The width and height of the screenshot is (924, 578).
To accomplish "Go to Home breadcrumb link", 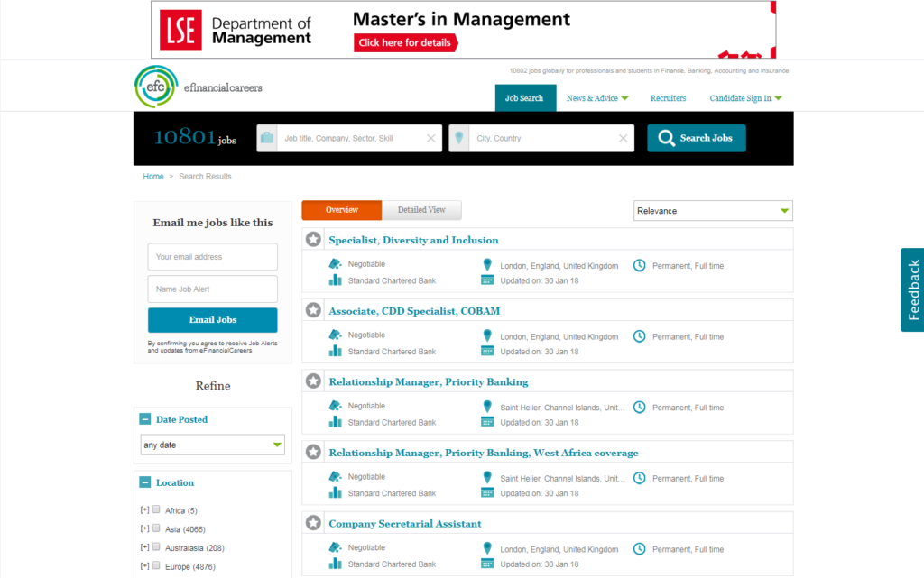I will point(153,176).
